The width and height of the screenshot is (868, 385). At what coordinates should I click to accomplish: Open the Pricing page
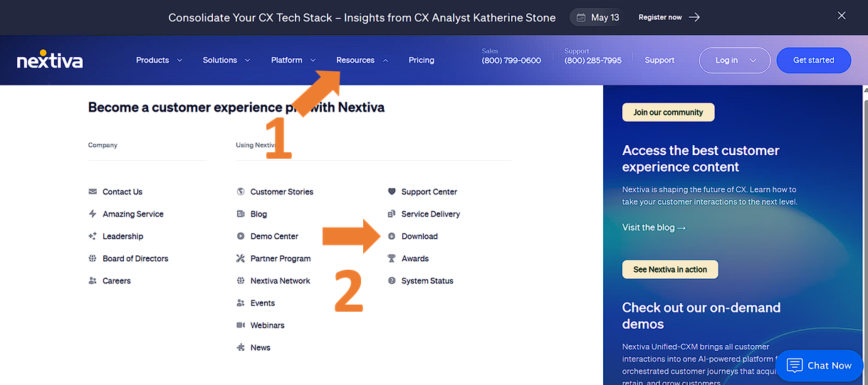(422, 60)
